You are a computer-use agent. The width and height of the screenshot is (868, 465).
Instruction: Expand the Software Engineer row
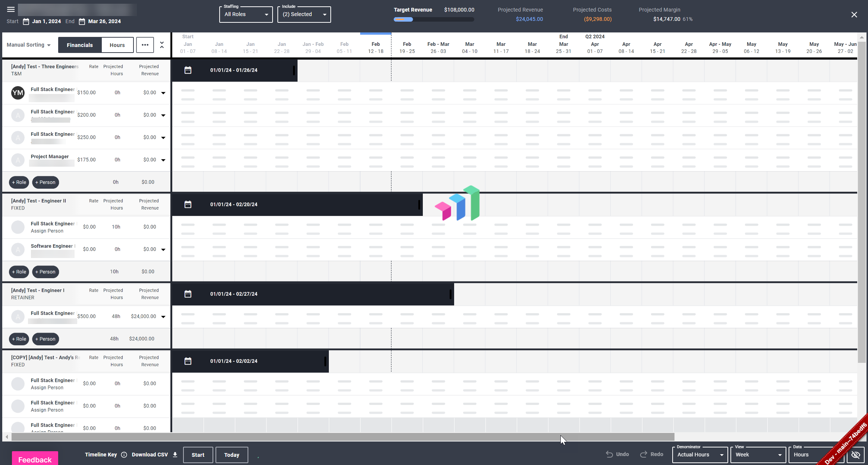163,249
